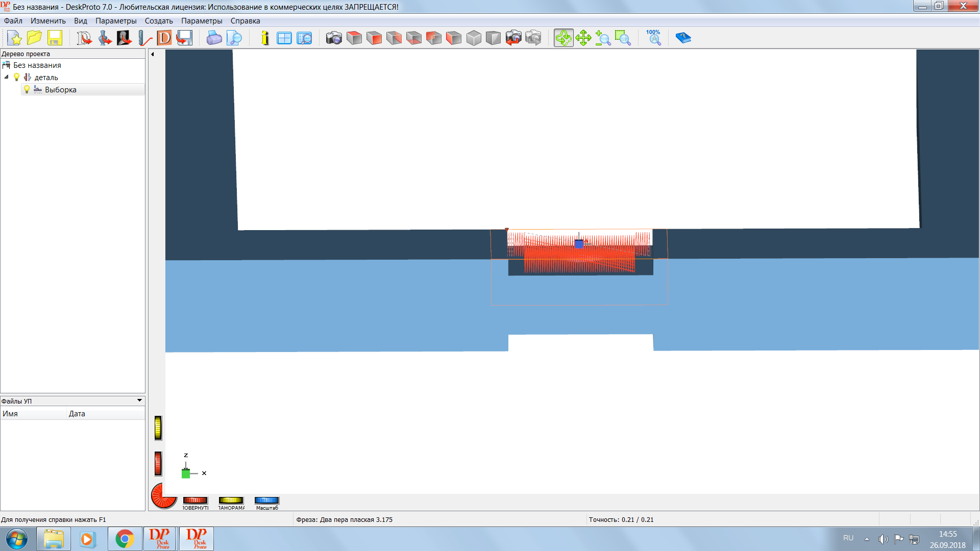
Task: Open the Файл menu
Action: [13, 21]
